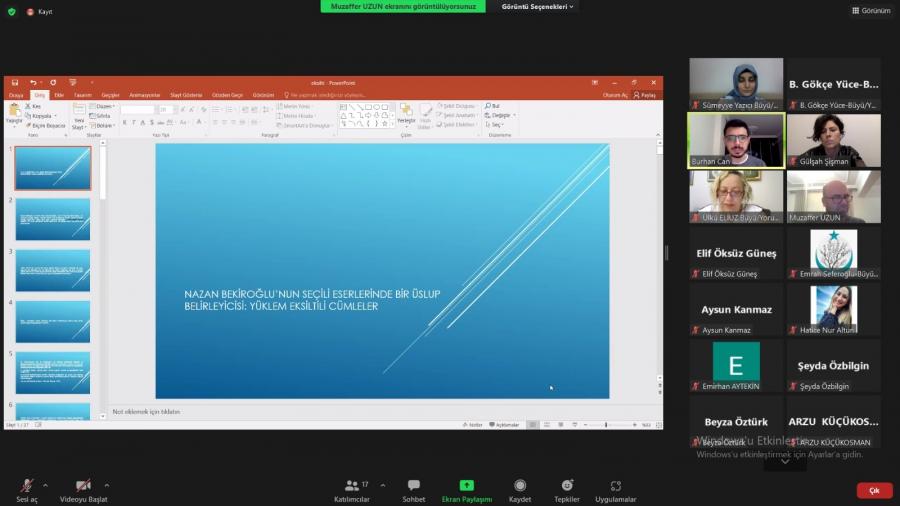This screenshot has width=900, height=506.
Task: Select Burhan Can's highlighted video tile
Action: point(736,140)
